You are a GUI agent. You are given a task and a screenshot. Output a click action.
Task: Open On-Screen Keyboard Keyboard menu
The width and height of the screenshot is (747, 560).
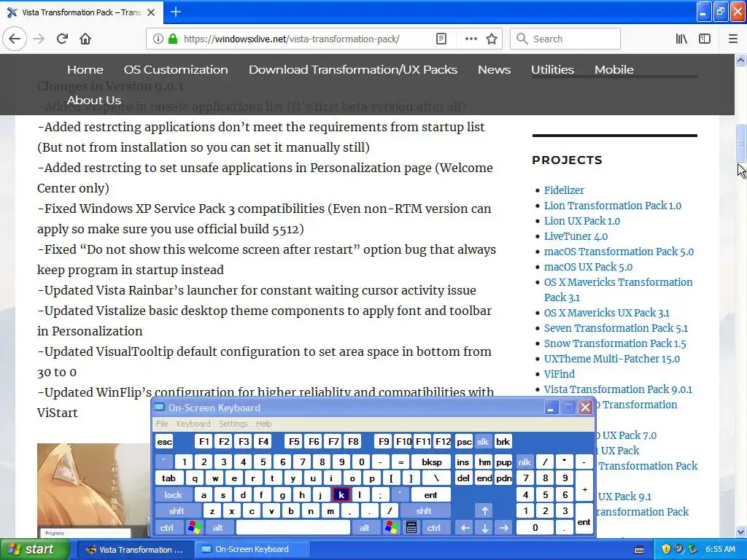click(193, 424)
